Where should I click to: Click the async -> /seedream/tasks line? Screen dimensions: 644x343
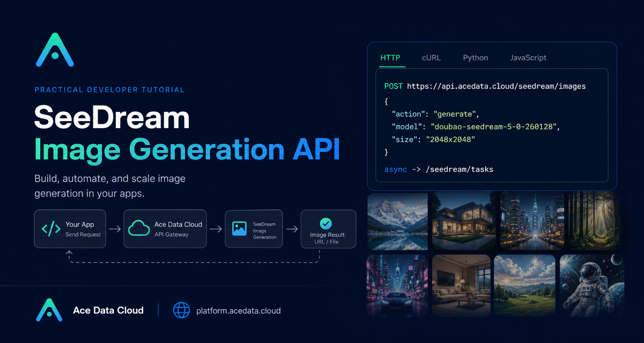pos(438,169)
